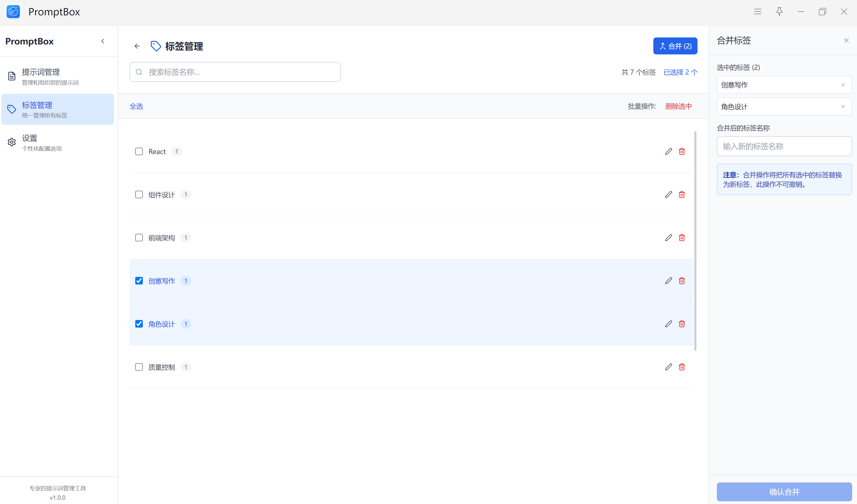Image resolution: width=857 pixels, height=504 pixels.
Task: Check the React tag checkbox
Action: [x=139, y=151]
